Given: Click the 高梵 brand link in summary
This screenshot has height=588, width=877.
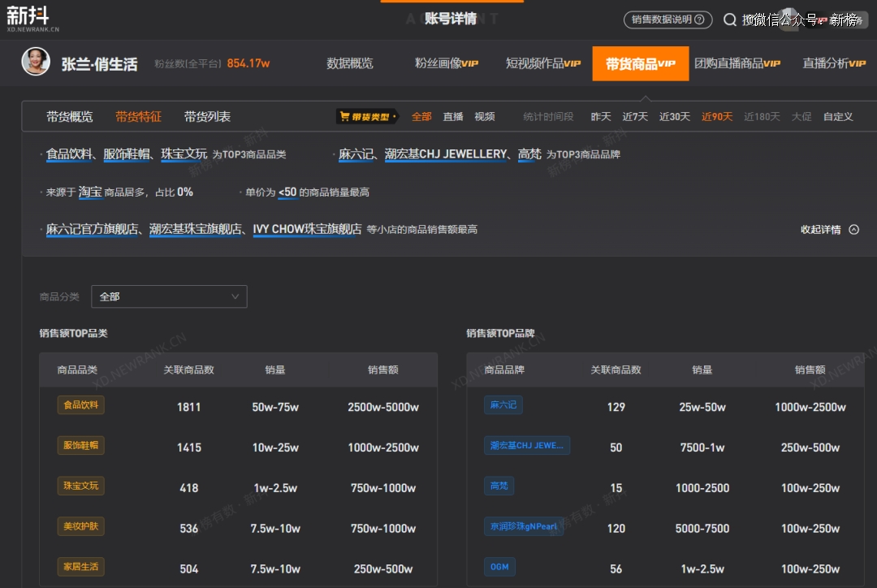Looking at the screenshot, I should point(529,153).
